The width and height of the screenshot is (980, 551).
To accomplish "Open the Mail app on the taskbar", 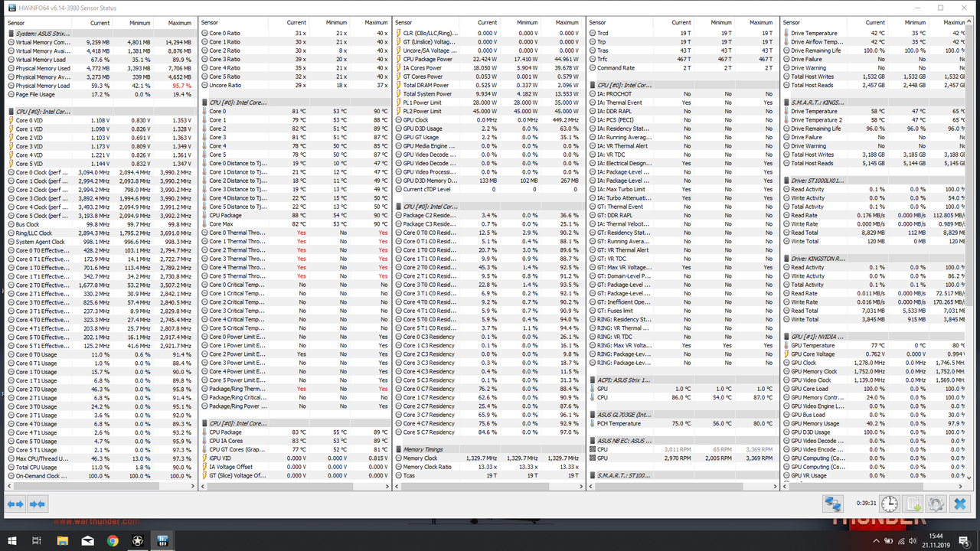I will 88,540.
